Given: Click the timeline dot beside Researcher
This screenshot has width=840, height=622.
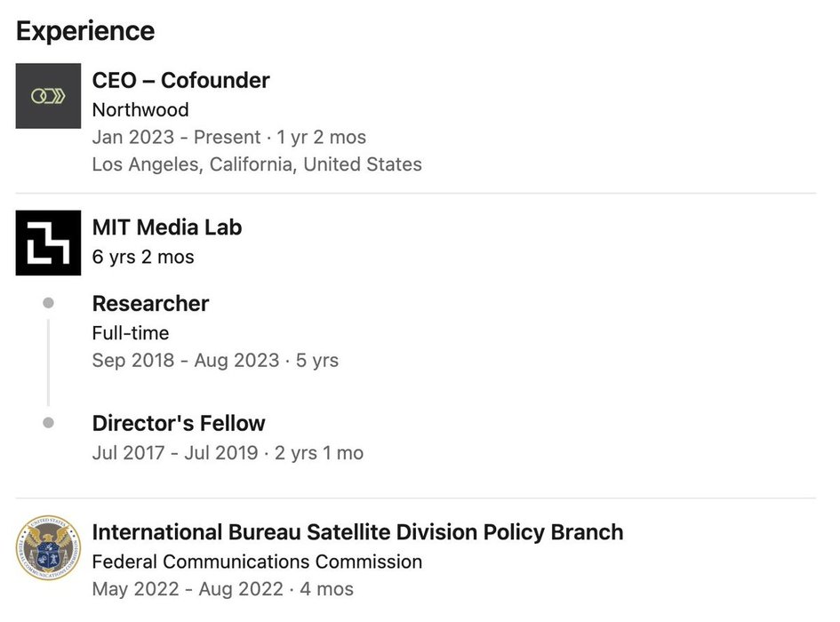Looking at the screenshot, I should click(x=48, y=303).
